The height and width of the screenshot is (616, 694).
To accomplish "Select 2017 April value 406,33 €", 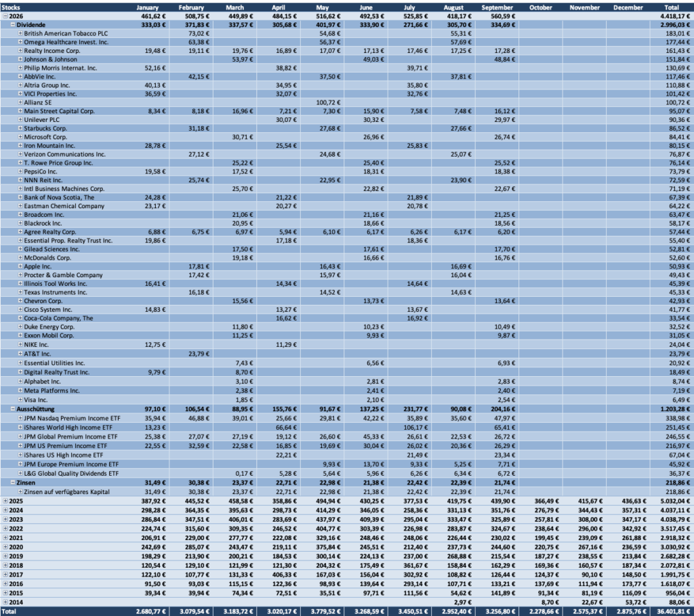I will (284, 575).
